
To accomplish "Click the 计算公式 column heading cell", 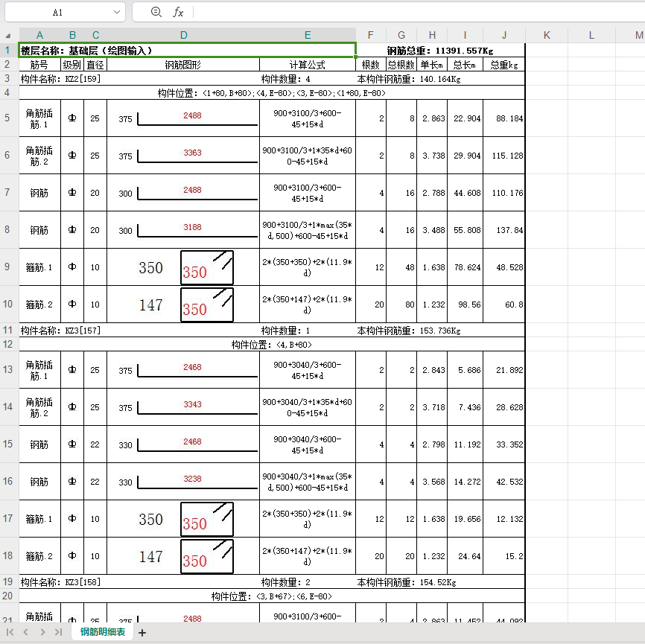I will (308, 65).
